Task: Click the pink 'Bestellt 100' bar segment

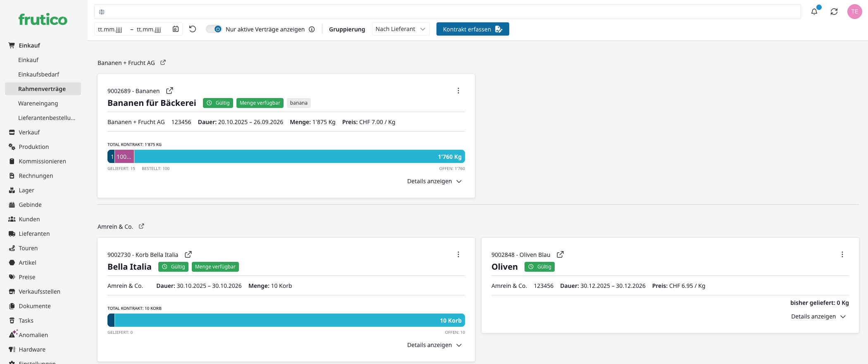Action: [x=124, y=156]
